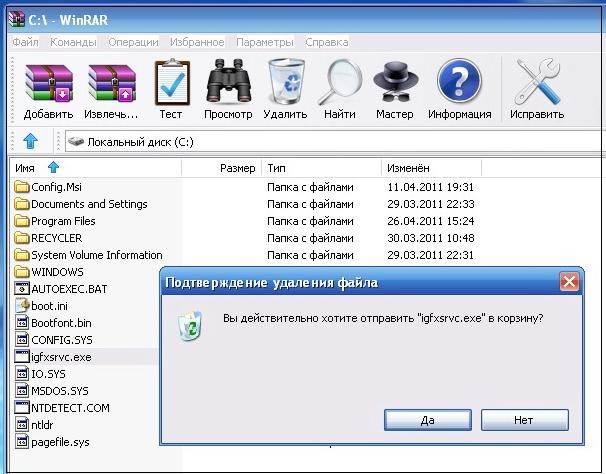Go up one folder with blue arrow
This screenshot has height=474, width=606.
(x=30, y=141)
